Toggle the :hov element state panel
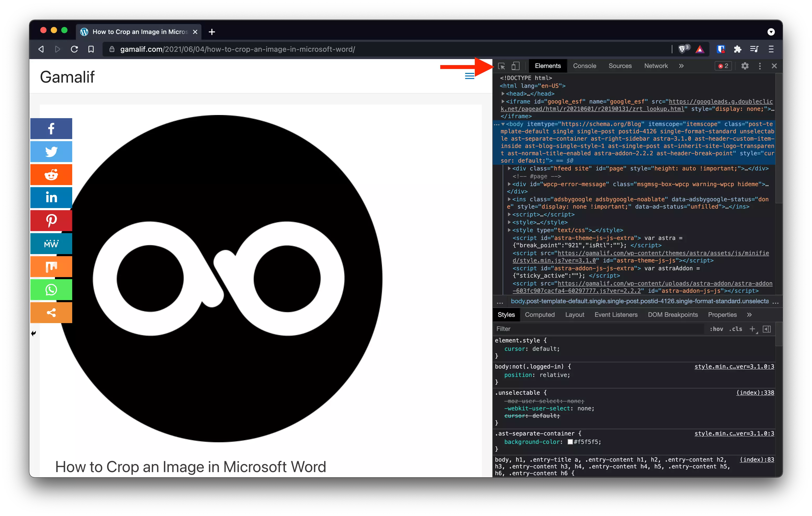 716,329
